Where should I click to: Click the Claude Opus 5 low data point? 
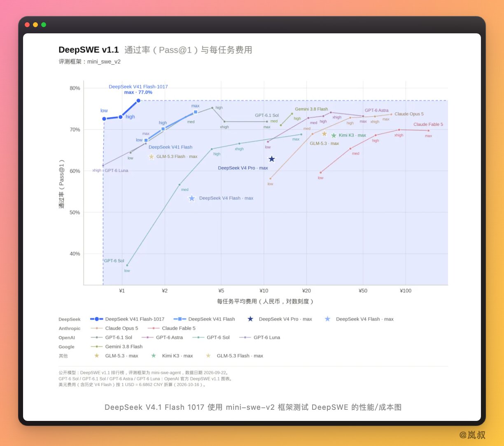(271, 179)
